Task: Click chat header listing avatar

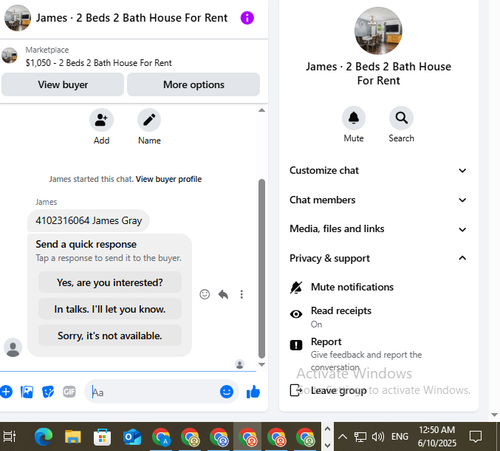Action: tap(18, 18)
